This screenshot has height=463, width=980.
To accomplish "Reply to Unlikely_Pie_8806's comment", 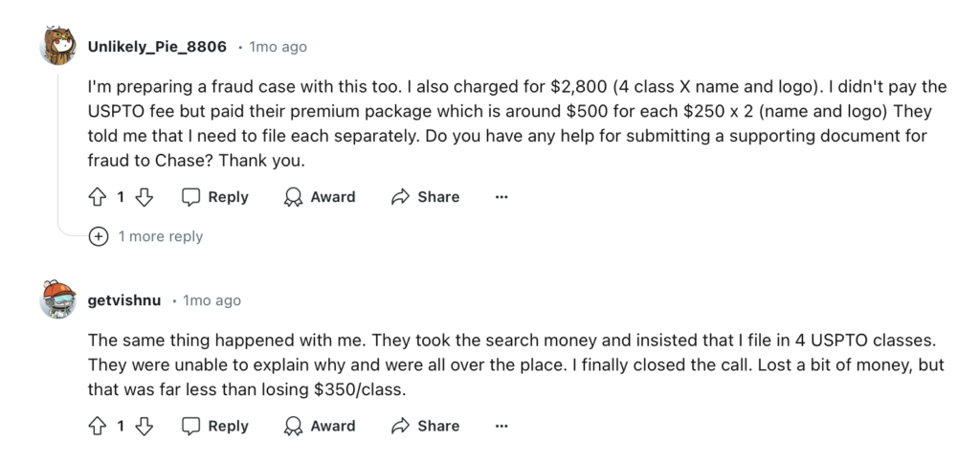I will pyautogui.click(x=215, y=197).
